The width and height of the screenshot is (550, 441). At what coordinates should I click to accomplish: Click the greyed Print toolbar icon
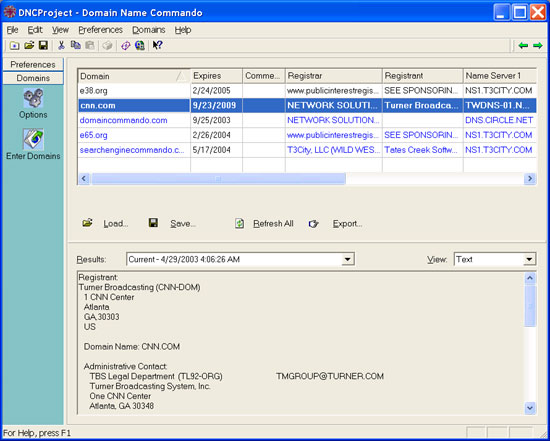click(x=108, y=46)
